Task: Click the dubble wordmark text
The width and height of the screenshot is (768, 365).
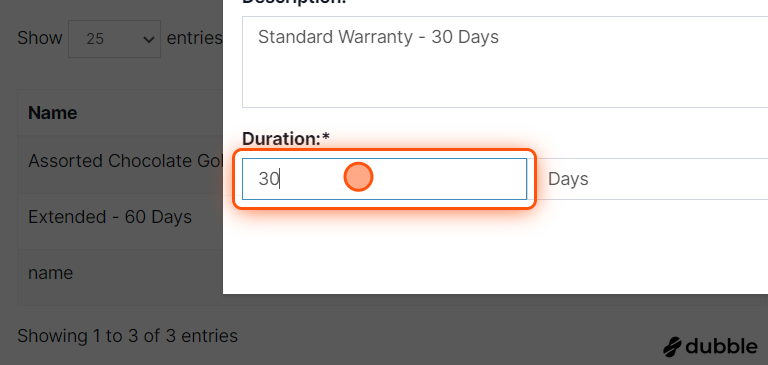Action: (x=721, y=346)
